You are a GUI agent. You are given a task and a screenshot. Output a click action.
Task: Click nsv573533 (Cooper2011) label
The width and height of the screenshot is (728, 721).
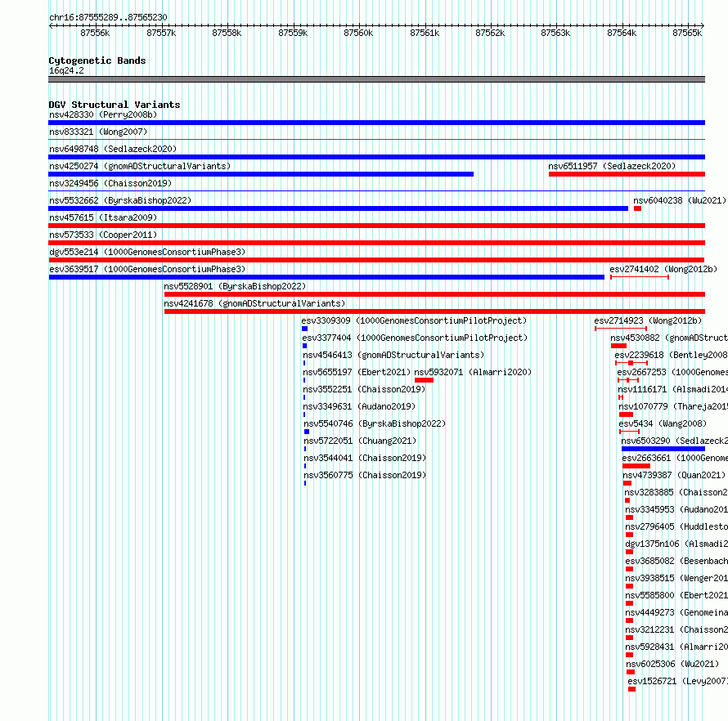click(x=103, y=235)
